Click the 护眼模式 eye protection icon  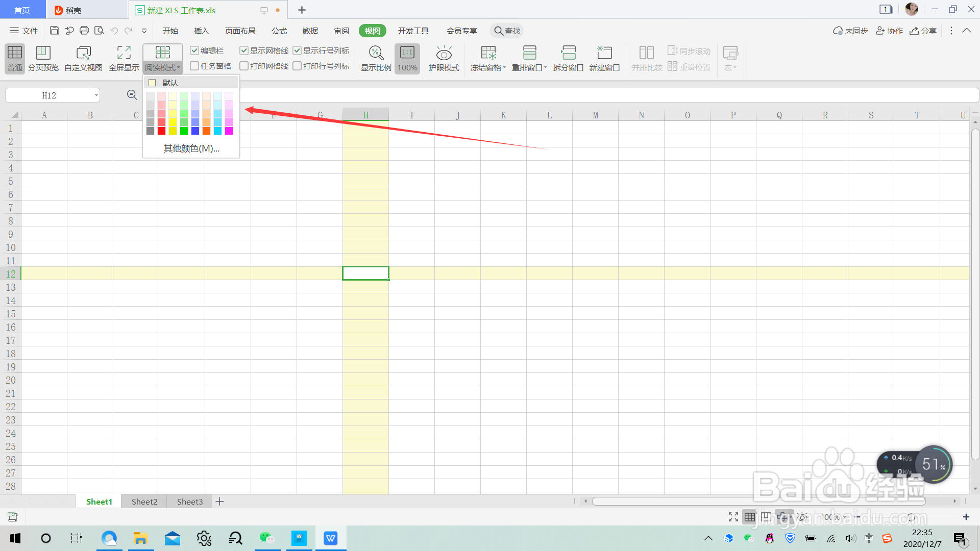[444, 54]
